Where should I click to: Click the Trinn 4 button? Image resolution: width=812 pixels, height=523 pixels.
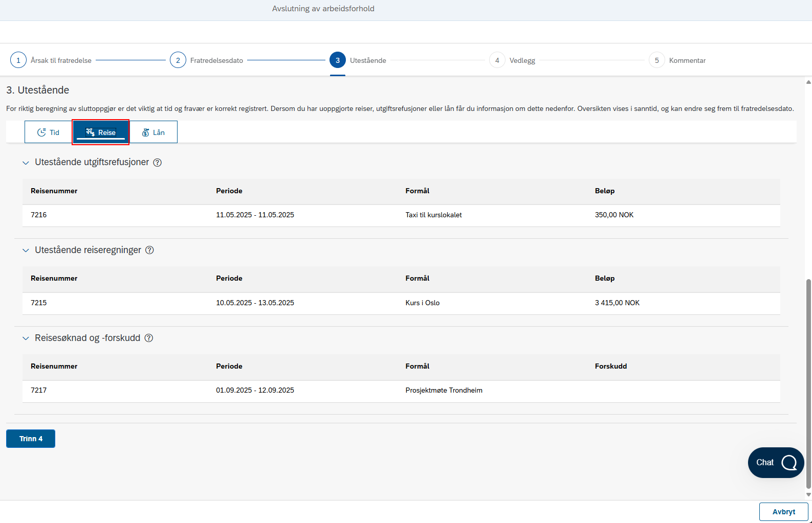coord(31,439)
